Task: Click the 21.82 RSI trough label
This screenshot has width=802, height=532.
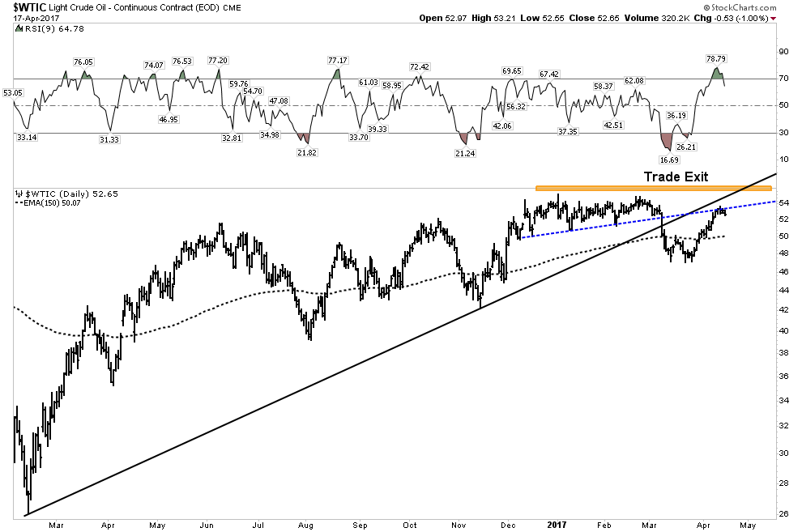Action: (x=307, y=152)
